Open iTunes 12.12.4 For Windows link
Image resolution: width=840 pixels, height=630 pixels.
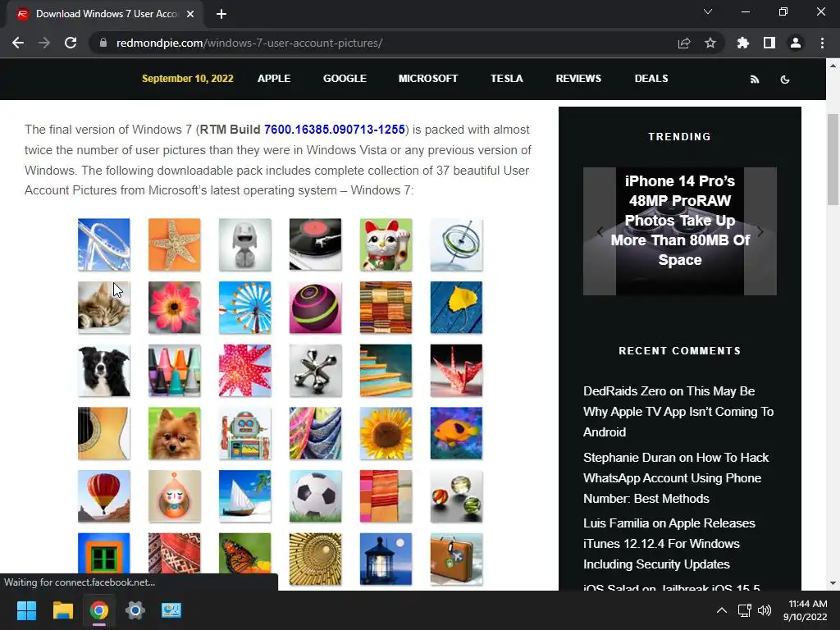coord(669,543)
